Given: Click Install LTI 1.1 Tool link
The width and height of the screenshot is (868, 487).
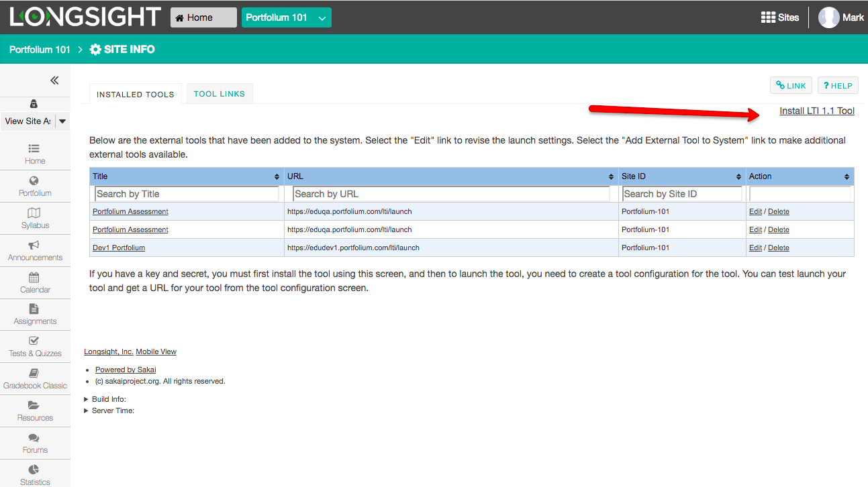Looking at the screenshot, I should 817,111.
